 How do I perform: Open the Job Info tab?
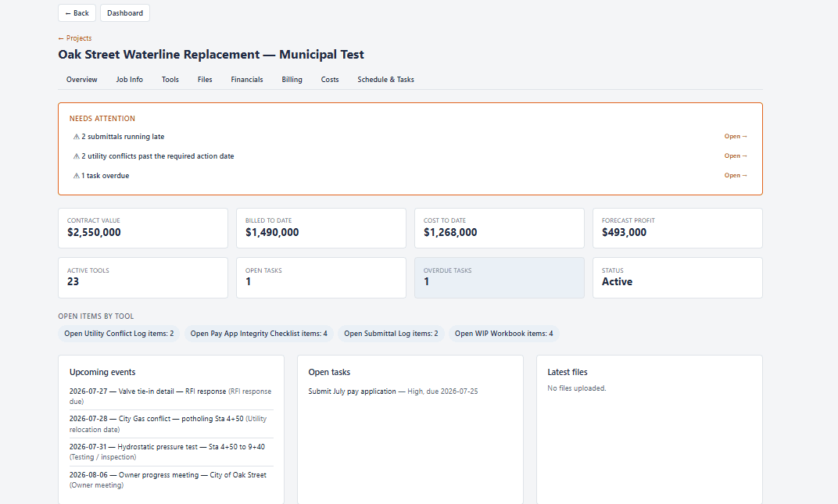tap(129, 79)
